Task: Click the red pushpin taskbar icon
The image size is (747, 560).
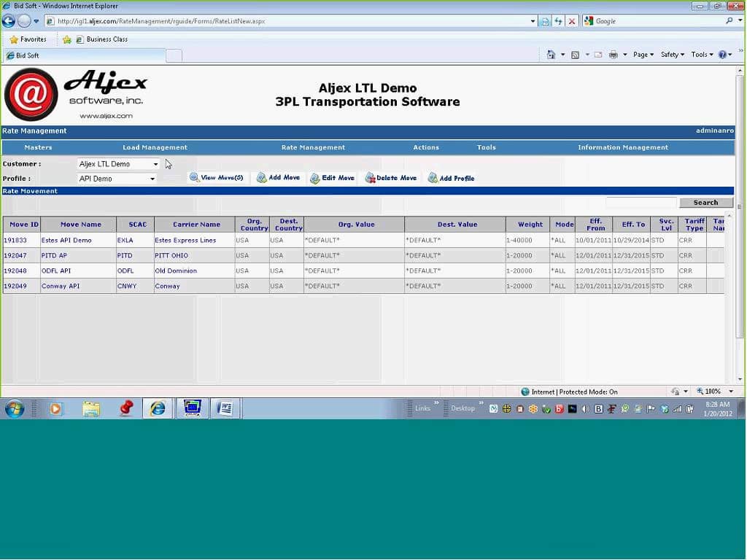Action: [x=126, y=408]
